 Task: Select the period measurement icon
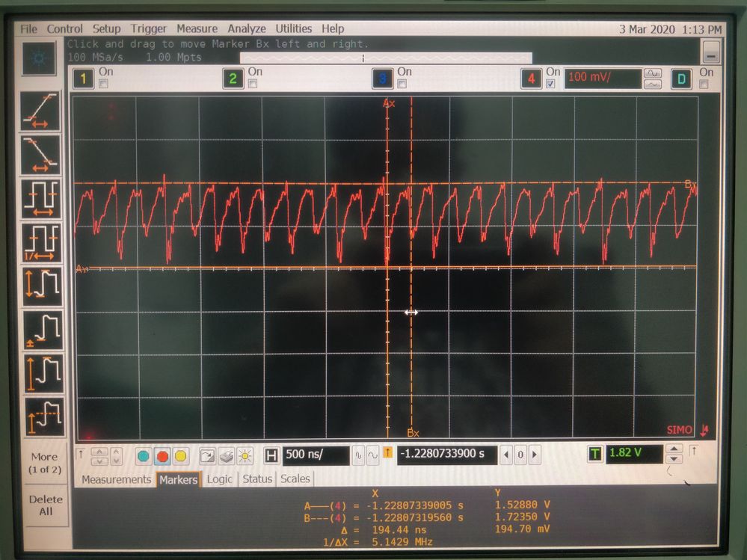tap(41, 199)
